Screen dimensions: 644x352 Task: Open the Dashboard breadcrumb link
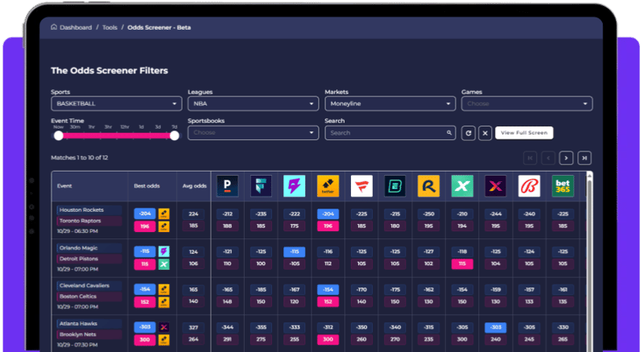[x=76, y=27]
